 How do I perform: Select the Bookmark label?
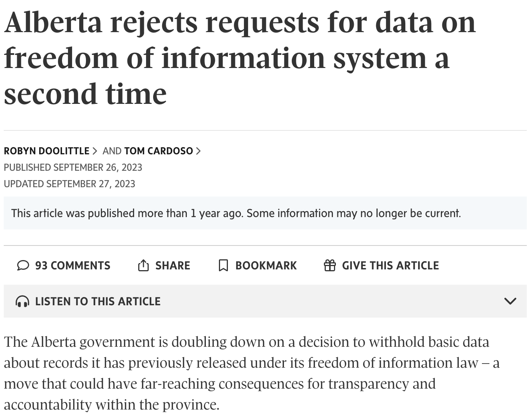[x=266, y=265]
